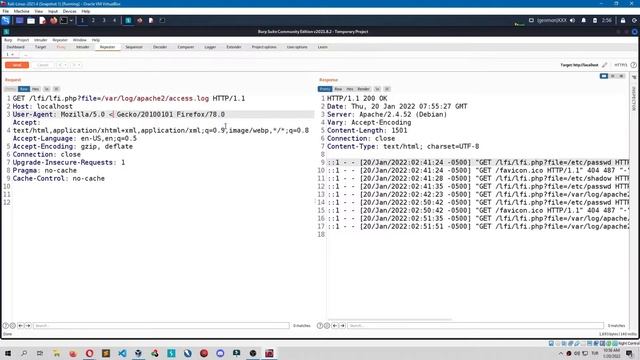Switch to the Dashboard tab
This screenshot has height=360, width=640.
click(x=16, y=47)
